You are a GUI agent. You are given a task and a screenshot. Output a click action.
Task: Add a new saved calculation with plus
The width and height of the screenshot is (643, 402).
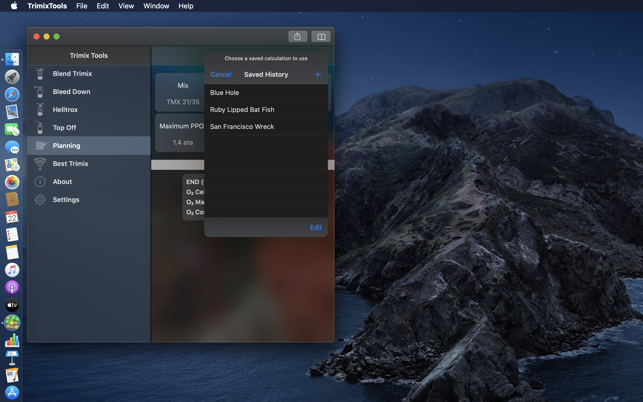tap(318, 75)
